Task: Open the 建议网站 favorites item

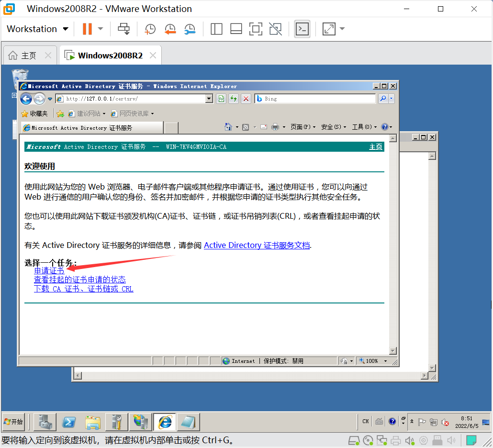Action: coord(87,113)
